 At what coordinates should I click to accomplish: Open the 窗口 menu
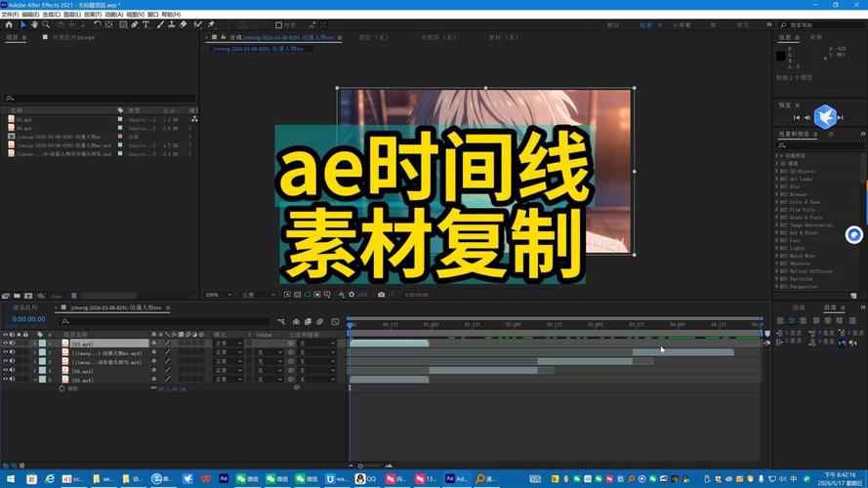click(x=152, y=15)
